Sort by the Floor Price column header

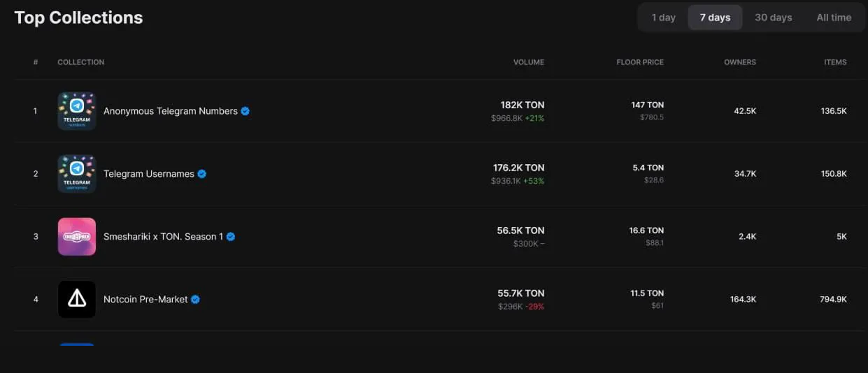(x=639, y=62)
